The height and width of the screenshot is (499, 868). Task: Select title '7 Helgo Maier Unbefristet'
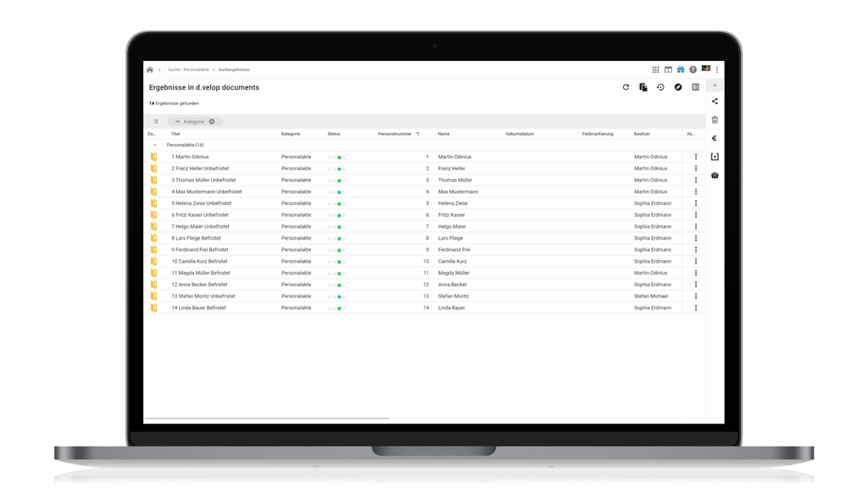tap(200, 226)
